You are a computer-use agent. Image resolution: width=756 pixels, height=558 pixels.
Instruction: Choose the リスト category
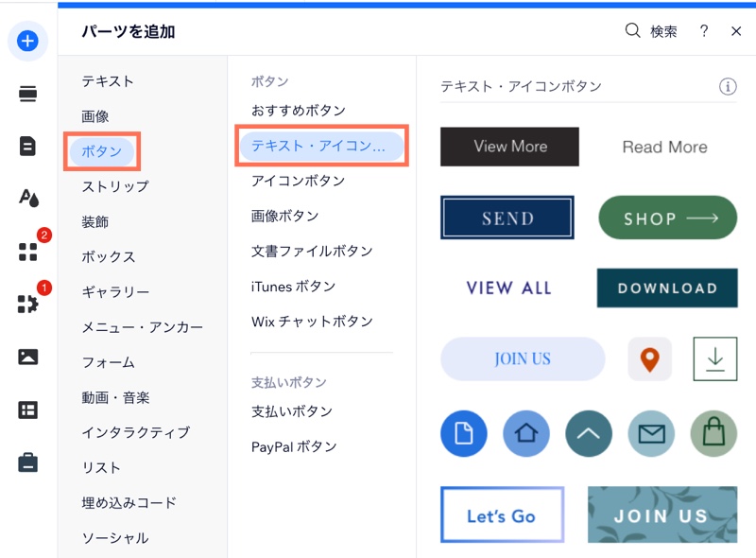coord(101,468)
